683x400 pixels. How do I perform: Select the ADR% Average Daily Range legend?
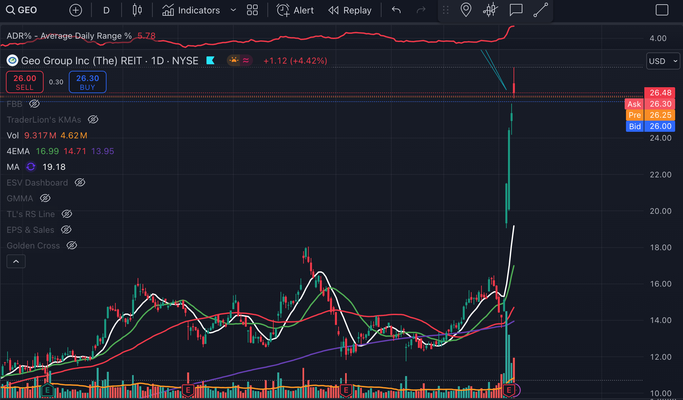[69, 36]
